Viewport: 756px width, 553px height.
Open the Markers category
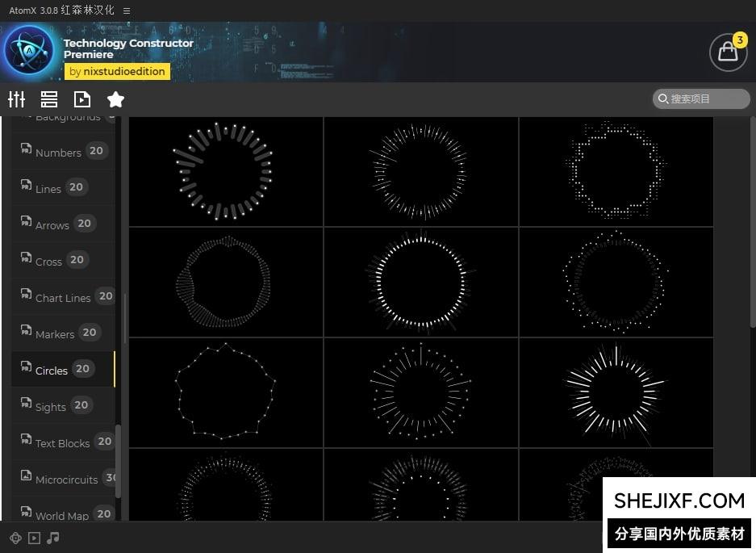55,333
